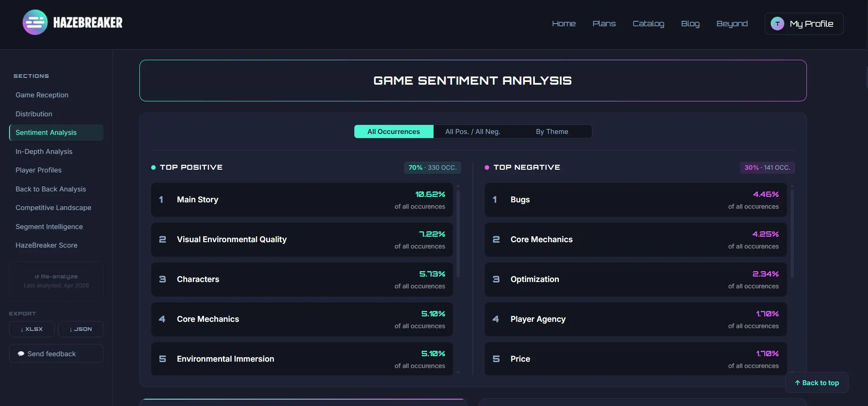Click the Top Positive list scrollbar
The height and width of the screenshot is (406, 868).
(x=458, y=233)
